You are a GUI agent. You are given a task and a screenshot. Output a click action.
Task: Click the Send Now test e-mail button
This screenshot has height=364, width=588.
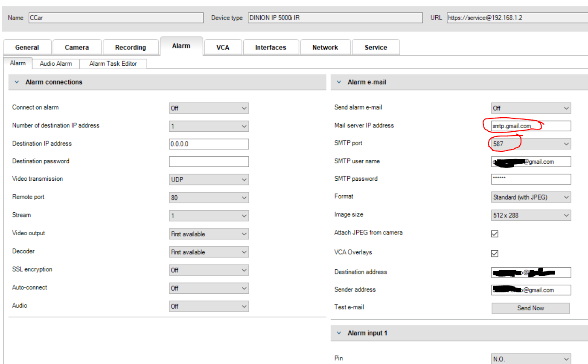point(530,308)
